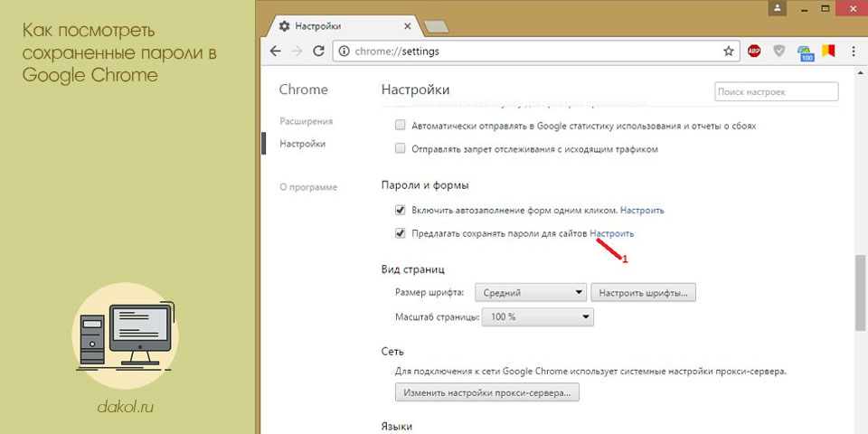The width and height of the screenshot is (868, 434).
Task: Open Расширения in the sidebar
Action: click(307, 121)
